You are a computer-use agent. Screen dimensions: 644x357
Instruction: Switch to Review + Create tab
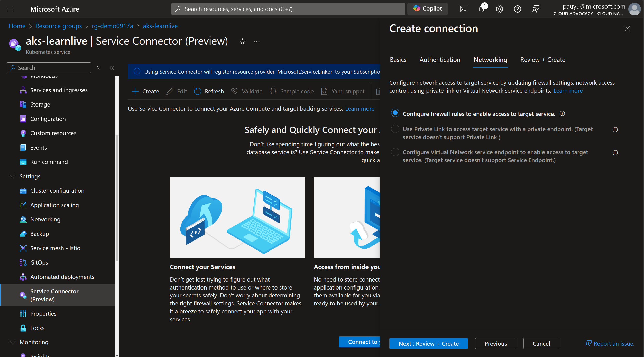click(542, 59)
